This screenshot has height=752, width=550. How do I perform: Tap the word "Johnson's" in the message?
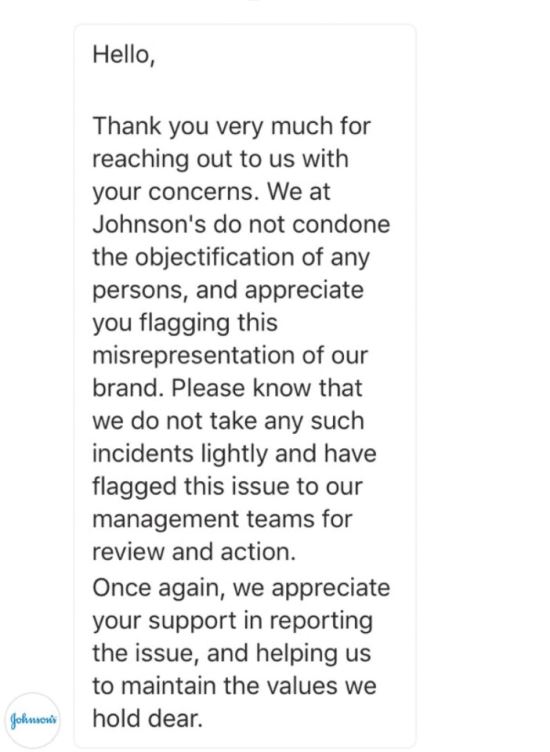(149, 224)
